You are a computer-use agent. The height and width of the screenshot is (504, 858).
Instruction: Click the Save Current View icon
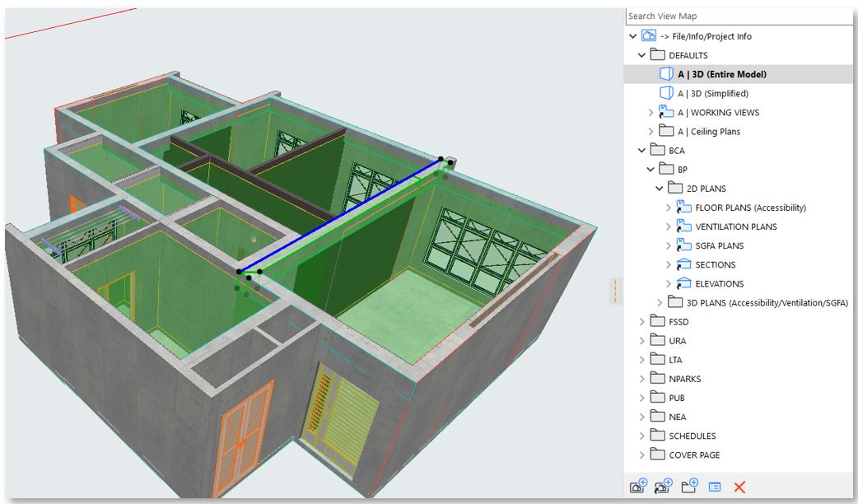point(638,486)
